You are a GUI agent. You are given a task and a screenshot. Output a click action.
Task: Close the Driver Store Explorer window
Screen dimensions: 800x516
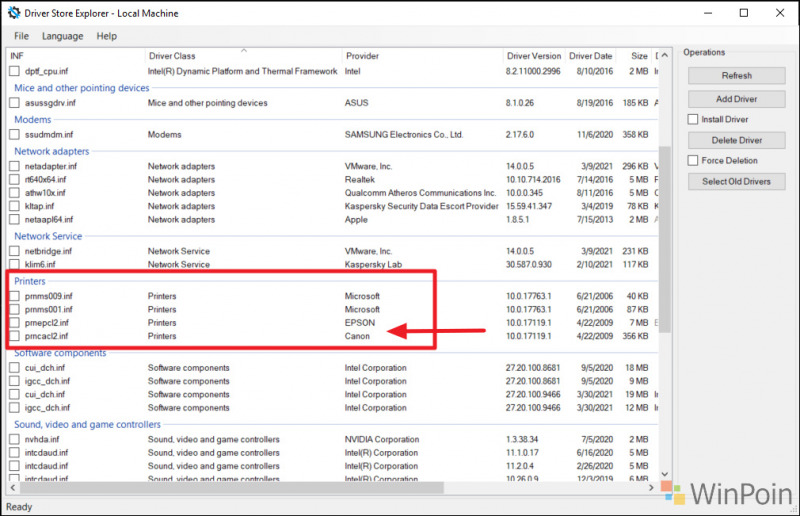(780, 13)
